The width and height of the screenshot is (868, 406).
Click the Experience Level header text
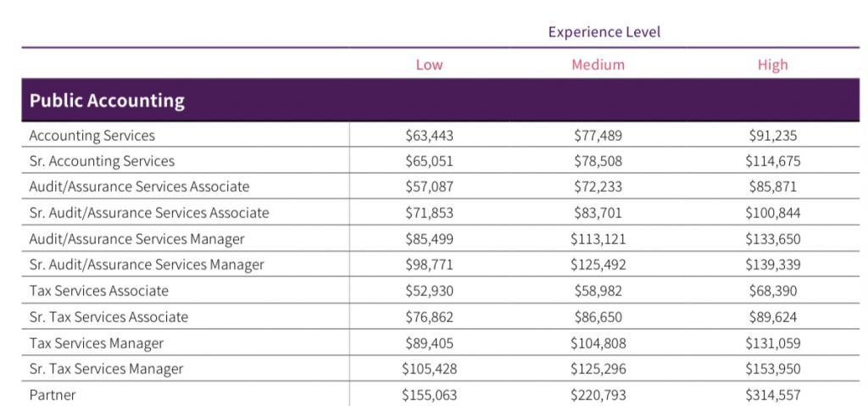(604, 32)
